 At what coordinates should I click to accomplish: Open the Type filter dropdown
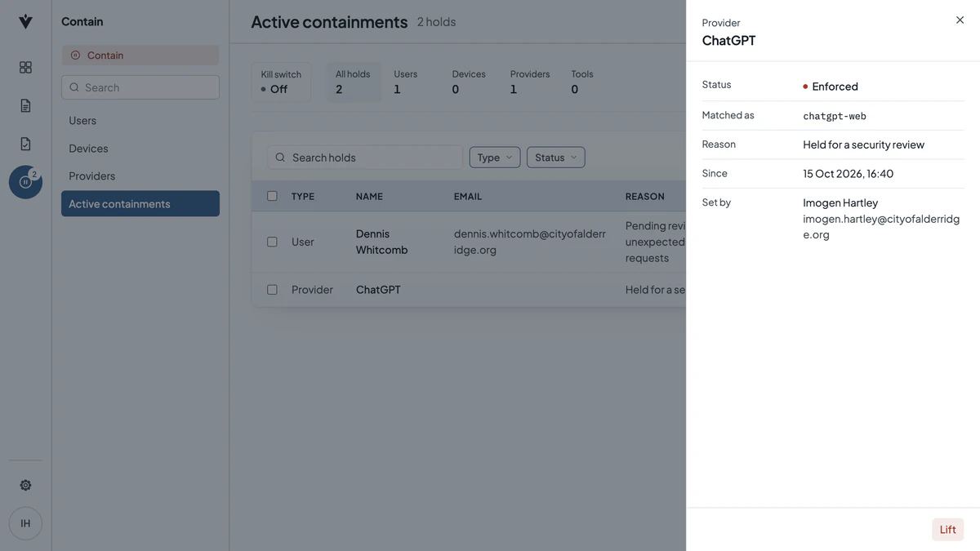tap(495, 158)
